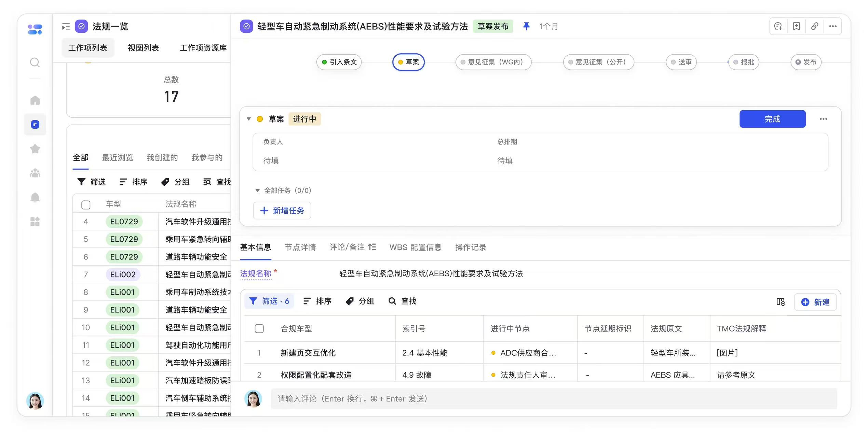
Task: Open the notifications bell in sidebar
Action: pos(35,197)
